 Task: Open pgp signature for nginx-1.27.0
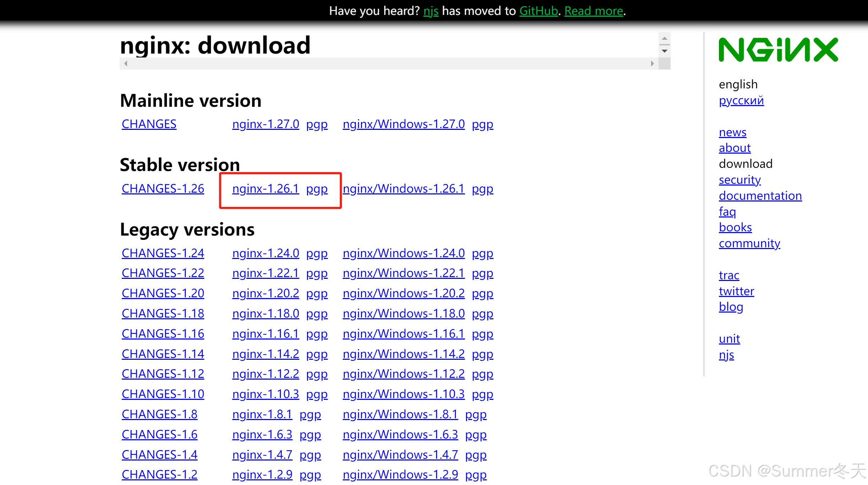pos(317,125)
